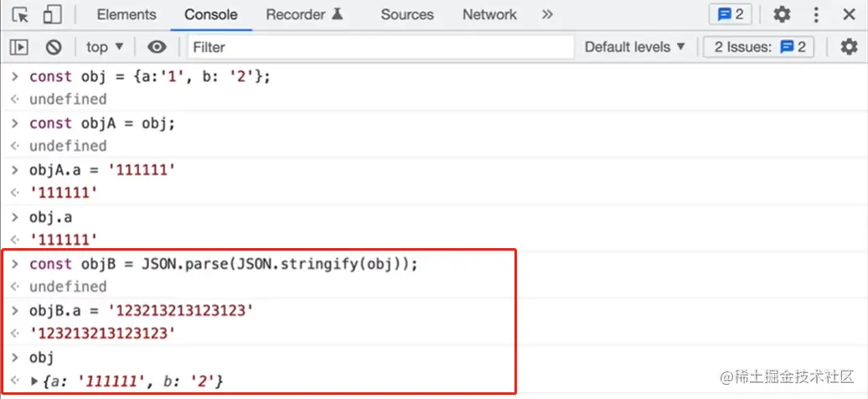Focus the Filter input field
The width and height of the screenshot is (868, 399).
pyautogui.click(x=381, y=47)
